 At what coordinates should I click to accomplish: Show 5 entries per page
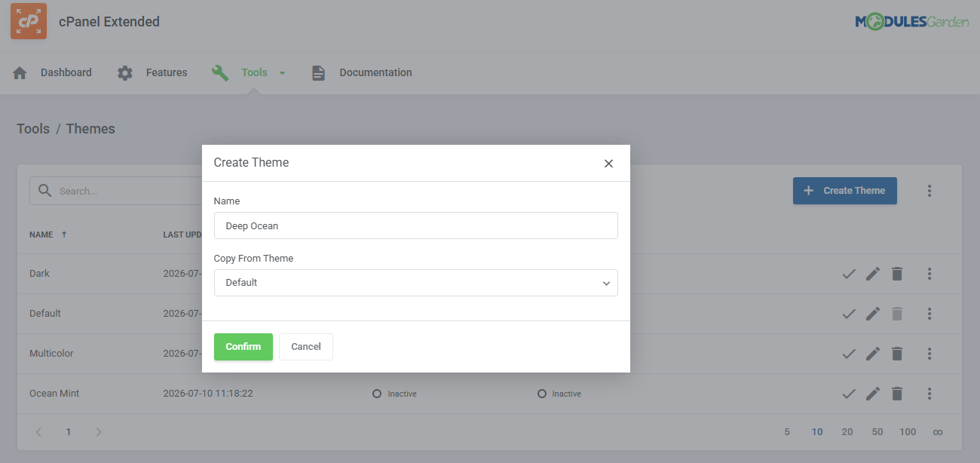787,432
